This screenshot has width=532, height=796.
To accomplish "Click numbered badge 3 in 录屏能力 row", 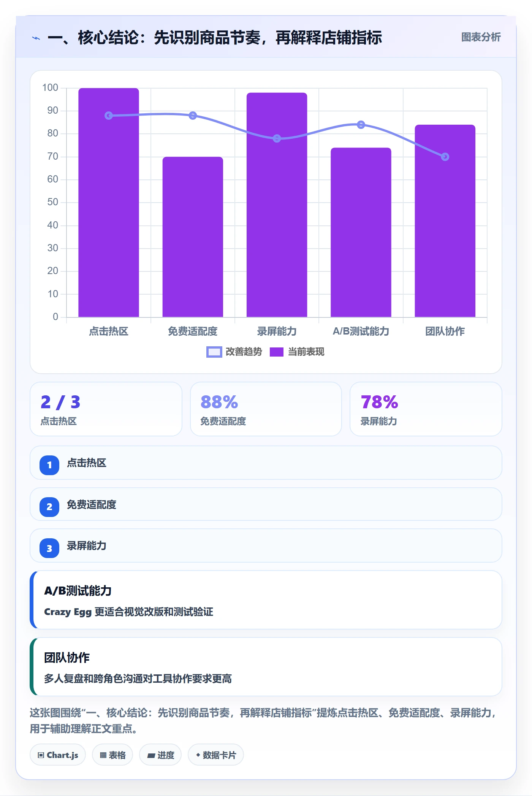I will [x=49, y=548].
